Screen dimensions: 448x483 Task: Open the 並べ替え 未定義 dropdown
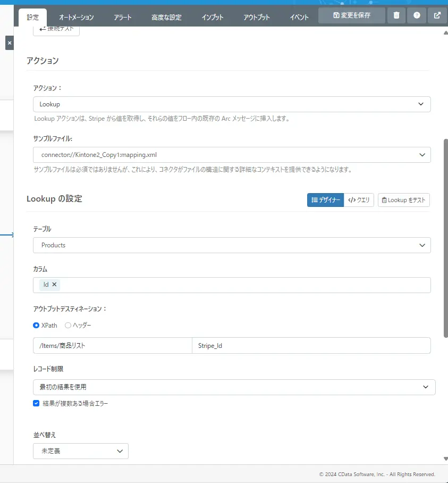pos(81,451)
